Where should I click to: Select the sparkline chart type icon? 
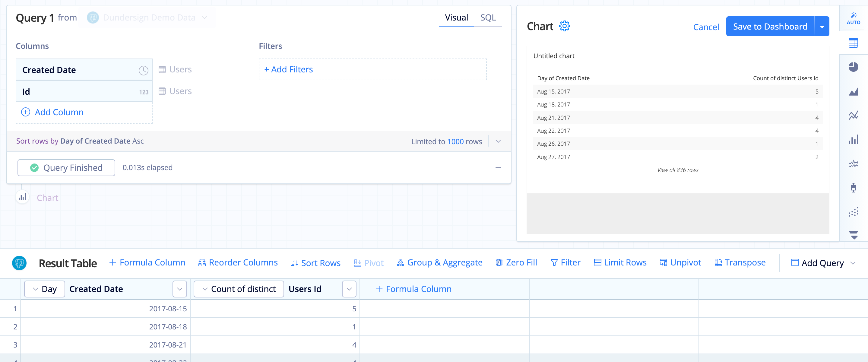tap(853, 164)
